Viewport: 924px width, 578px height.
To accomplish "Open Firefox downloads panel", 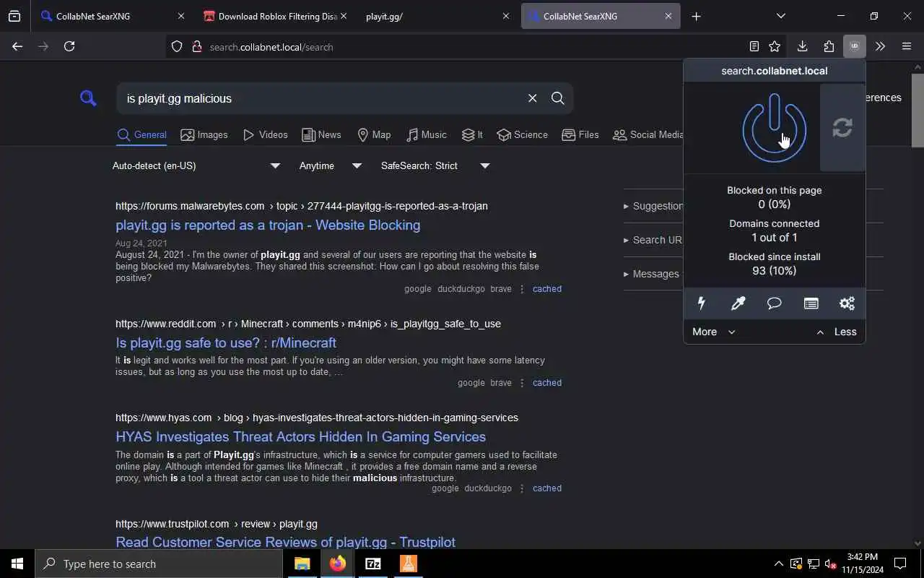I will [x=802, y=46].
